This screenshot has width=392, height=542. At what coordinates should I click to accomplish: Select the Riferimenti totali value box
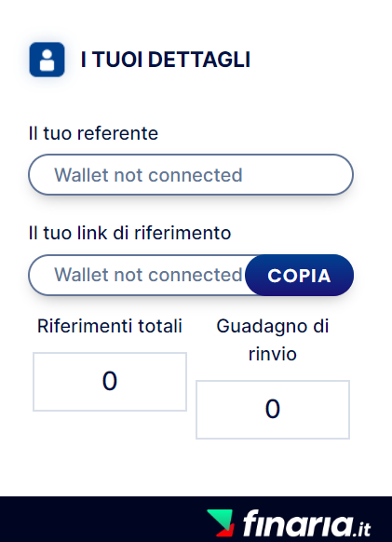tap(110, 382)
